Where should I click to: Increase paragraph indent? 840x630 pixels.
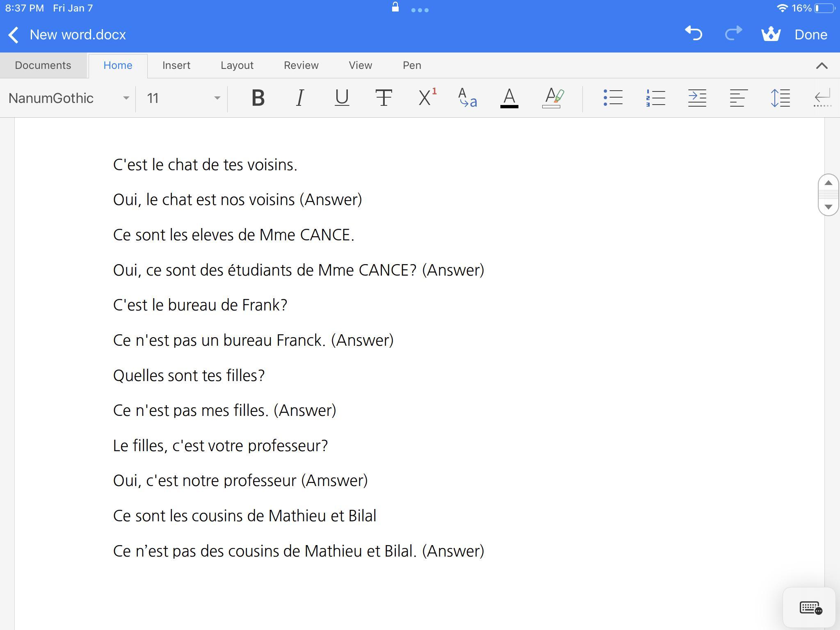pos(697,98)
